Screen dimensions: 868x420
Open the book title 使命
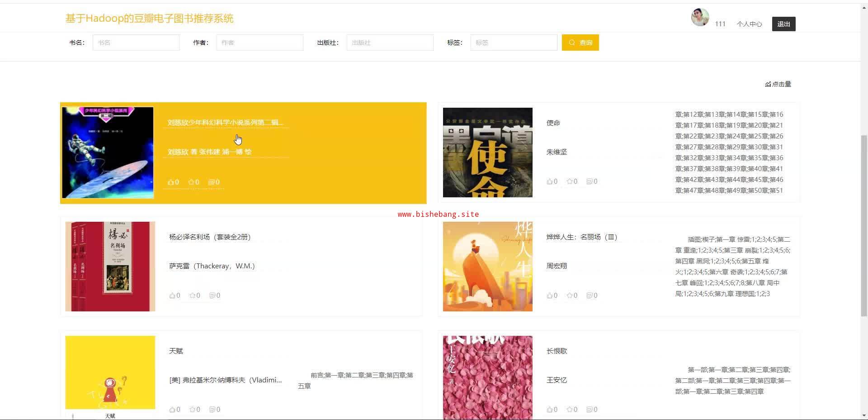point(553,123)
